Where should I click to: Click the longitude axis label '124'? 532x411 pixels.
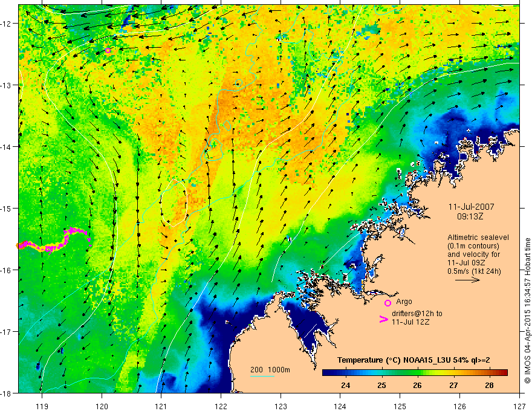pos(340,406)
